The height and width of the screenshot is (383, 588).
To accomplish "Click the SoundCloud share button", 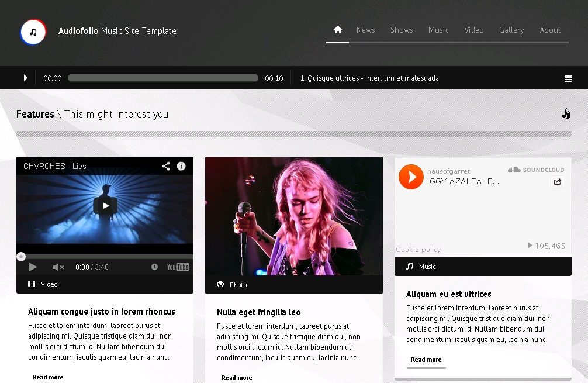I will (x=558, y=182).
